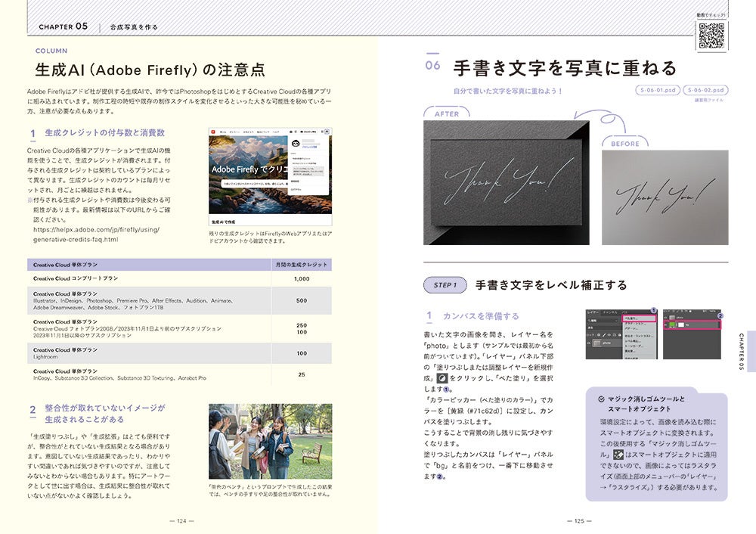Switch to the Channels tab in Layers panel
Screen dimensions: 756x534
tap(608, 312)
